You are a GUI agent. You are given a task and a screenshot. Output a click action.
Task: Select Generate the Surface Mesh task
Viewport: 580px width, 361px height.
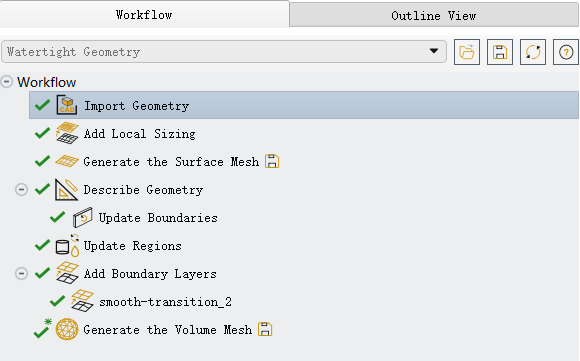click(171, 162)
